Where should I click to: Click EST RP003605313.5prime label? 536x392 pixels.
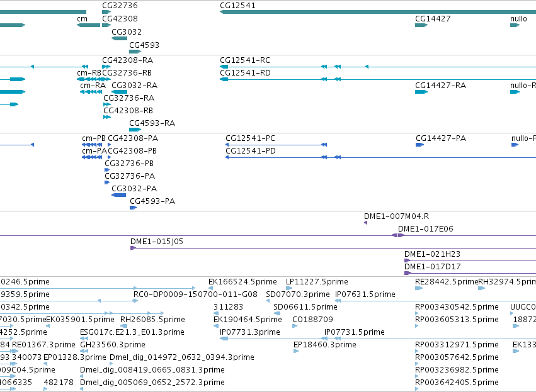coord(457,320)
